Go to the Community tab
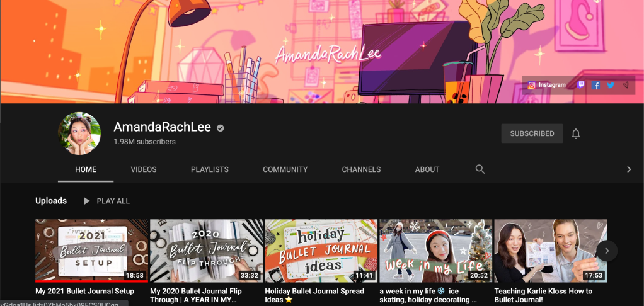The image size is (644, 306). coord(285,169)
